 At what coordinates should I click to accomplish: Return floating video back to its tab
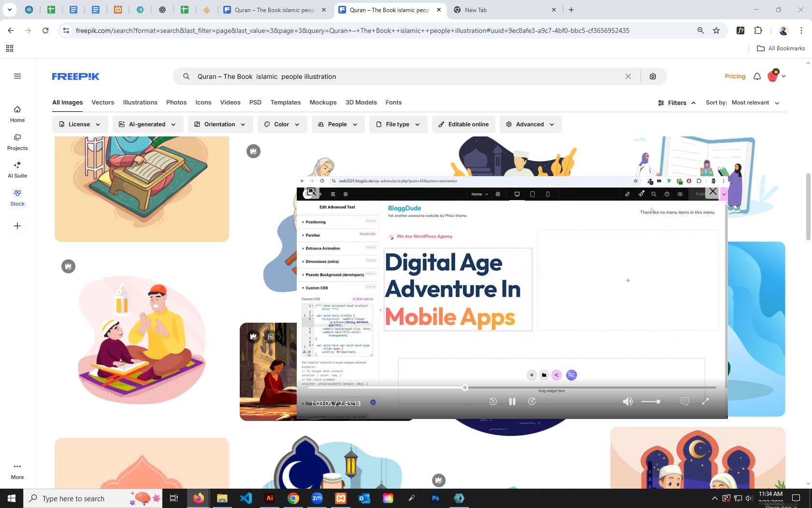[311, 192]
